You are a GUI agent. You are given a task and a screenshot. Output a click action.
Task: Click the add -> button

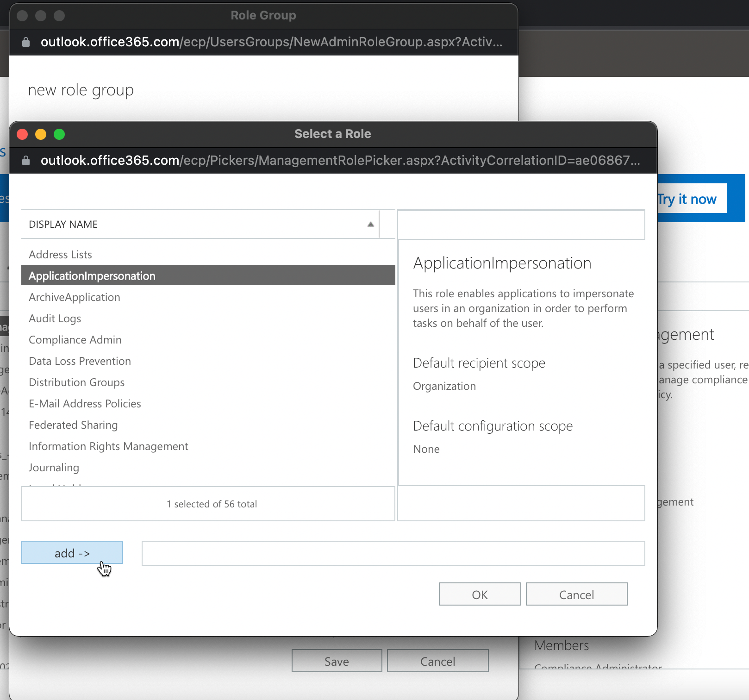[72, 553]
